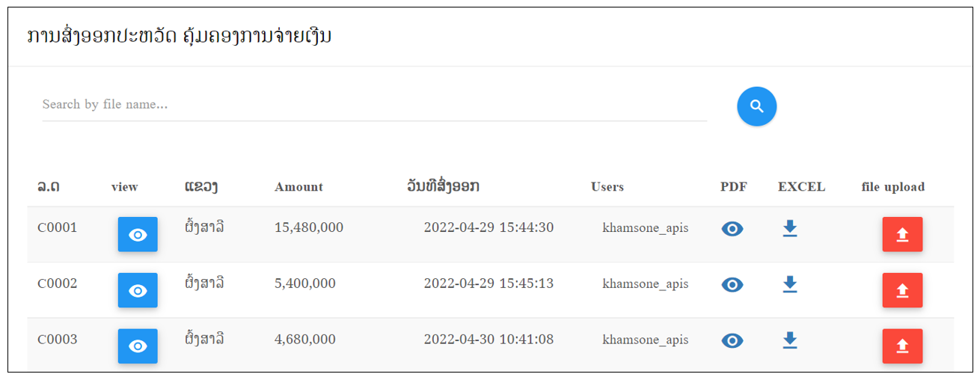Viewport: 980px width, 380px height.
Task: Download the Excel file for C0003
Action: [x=790, y=340]
